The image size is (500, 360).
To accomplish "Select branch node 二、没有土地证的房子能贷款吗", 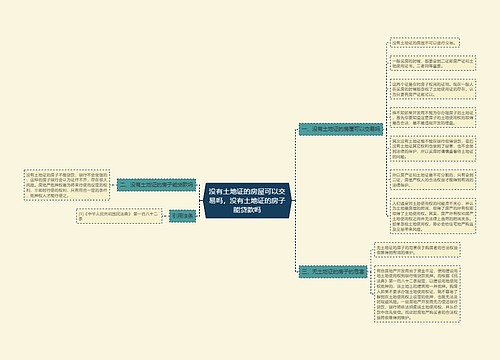I will [156, 184].
